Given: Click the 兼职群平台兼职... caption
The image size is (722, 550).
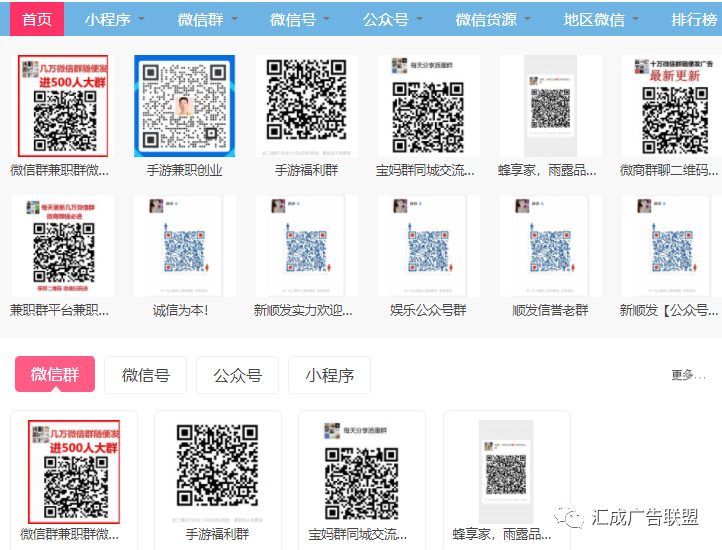Looking at the screenshot, I should click(x=59, y=310).
